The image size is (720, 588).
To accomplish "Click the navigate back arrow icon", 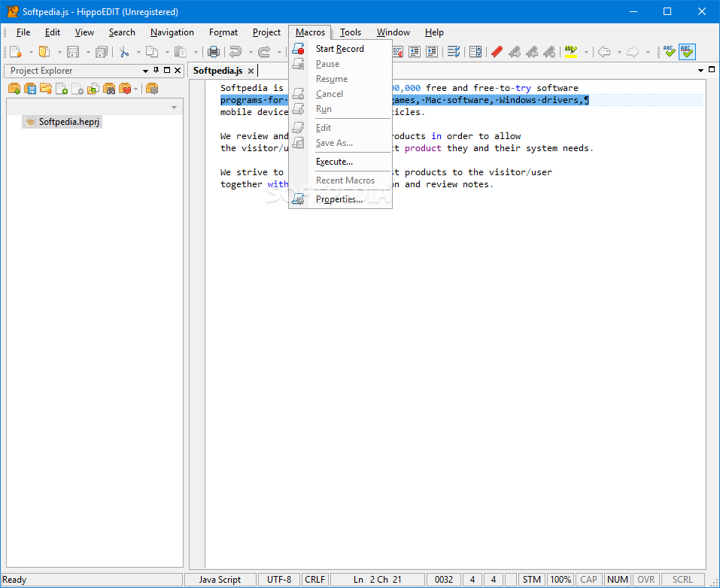I will [x=604, y=51].
